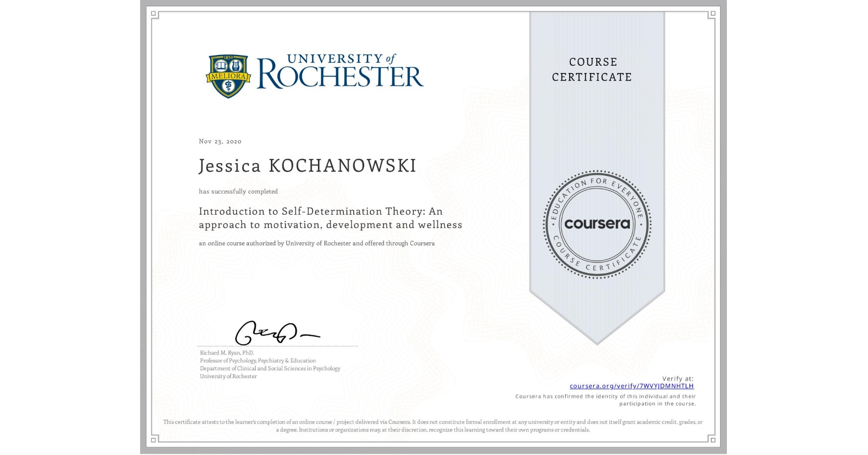
Task: Click the Nov 23, 2020 date text
Action: [220, 141]
